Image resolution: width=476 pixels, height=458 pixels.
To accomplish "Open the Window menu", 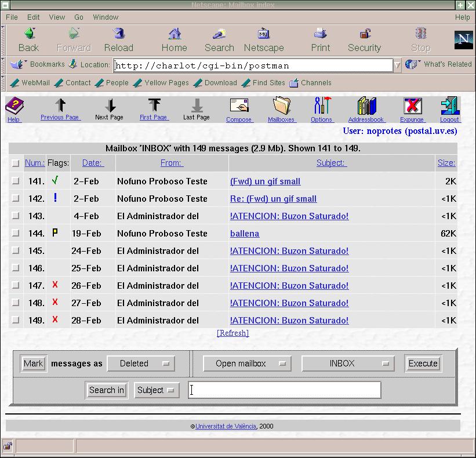I will (x=106, y=17).
